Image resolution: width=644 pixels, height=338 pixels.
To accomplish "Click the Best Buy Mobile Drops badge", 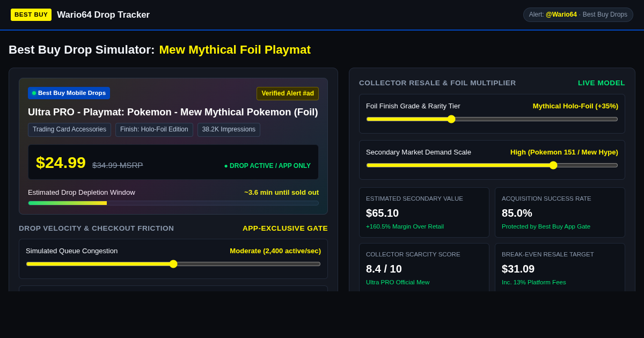I will [x=69, y=93].
